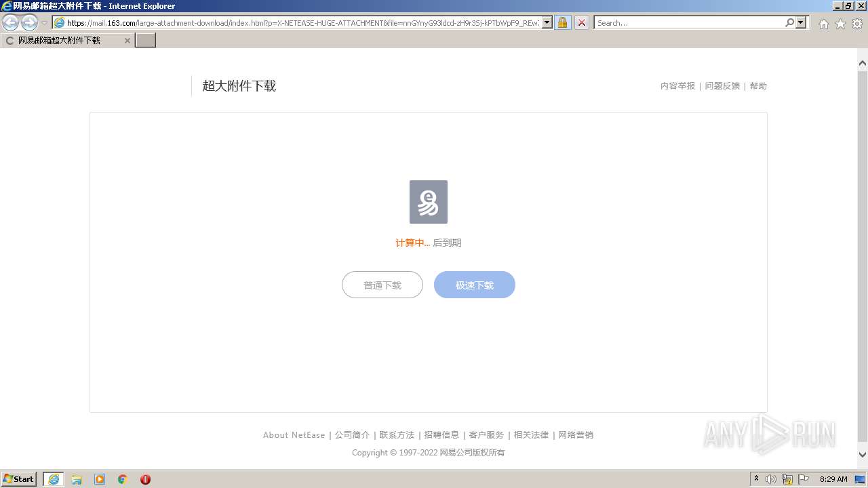Open the 客户服务 footer link
Viewport: 868px width, 488px height.
(486, 435)
